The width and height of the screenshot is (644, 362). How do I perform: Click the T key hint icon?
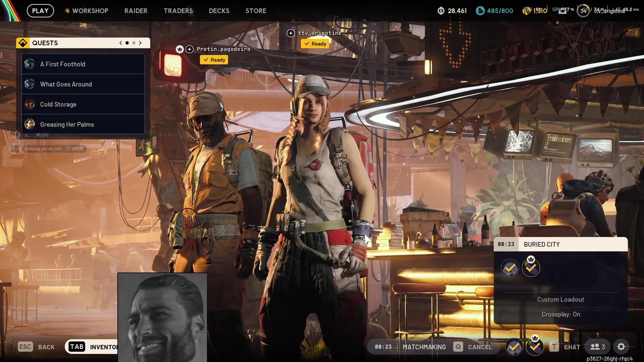point(554,346)
